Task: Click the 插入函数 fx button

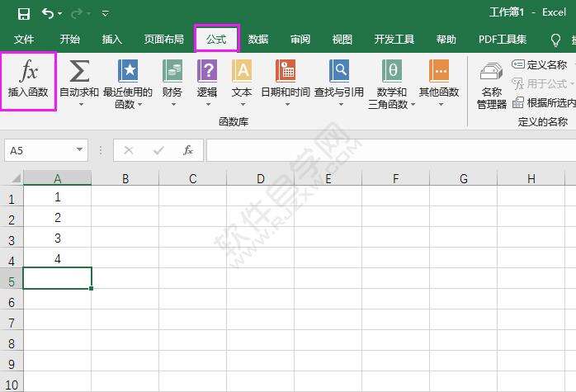Action: [x=28, y=81]
